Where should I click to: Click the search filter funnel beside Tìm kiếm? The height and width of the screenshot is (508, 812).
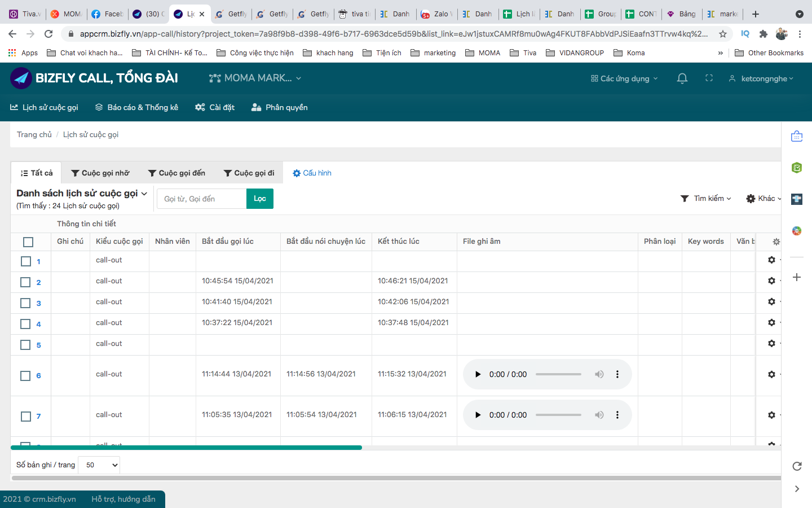(684, 198)
